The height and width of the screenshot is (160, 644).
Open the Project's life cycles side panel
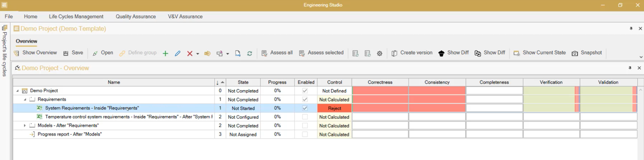[x=5, y=51]
